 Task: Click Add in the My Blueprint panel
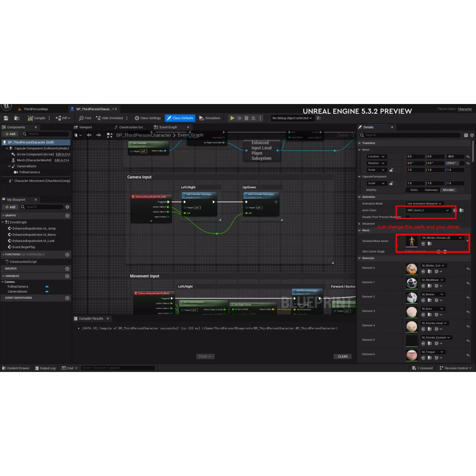tap(10, 207)
